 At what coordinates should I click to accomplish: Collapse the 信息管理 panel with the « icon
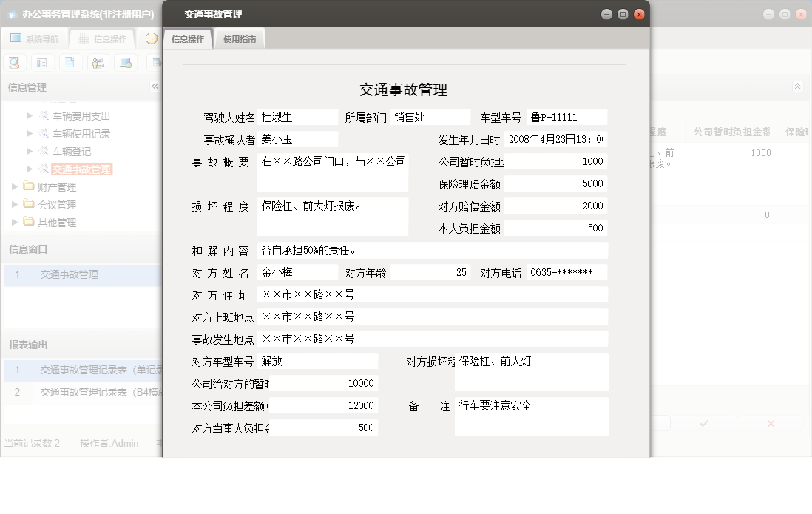[155, 87]
